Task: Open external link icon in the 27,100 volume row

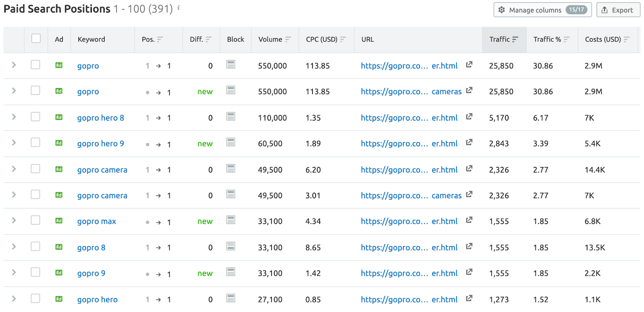Action: coord(469,298)
